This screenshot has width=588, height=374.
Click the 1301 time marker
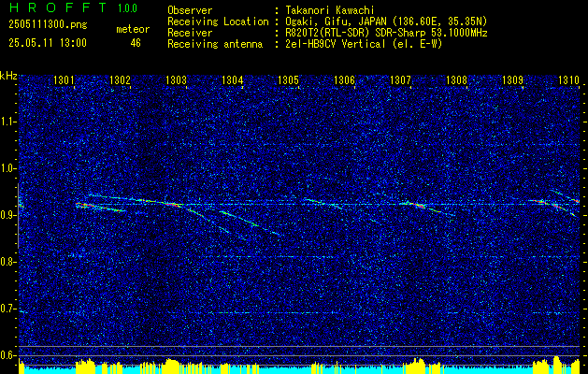(x=64, y=79)
